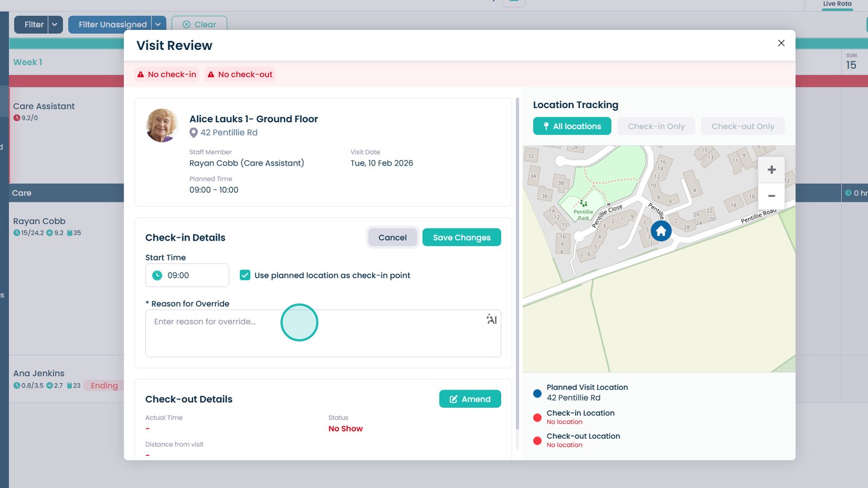Switch map to Check-out Only

[x=742, y=126]
